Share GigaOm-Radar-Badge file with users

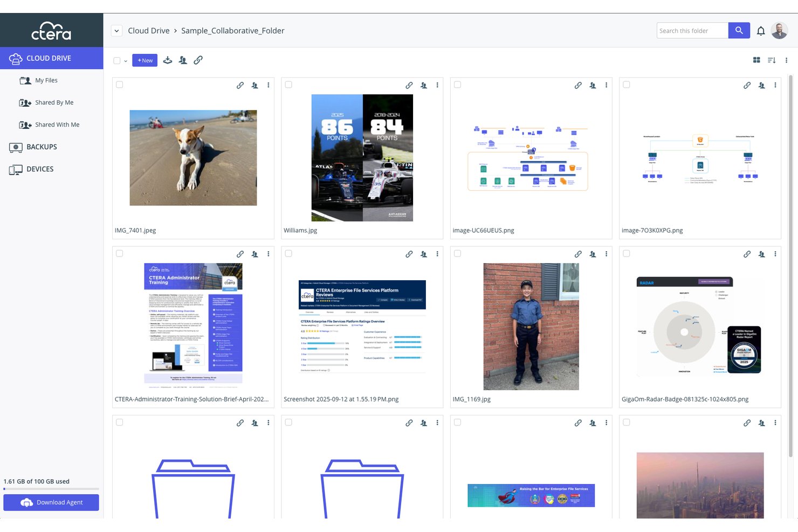pos(761,254)
